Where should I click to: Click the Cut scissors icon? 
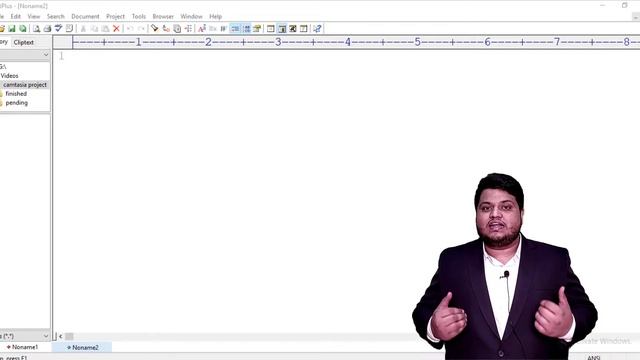(83, 29)
